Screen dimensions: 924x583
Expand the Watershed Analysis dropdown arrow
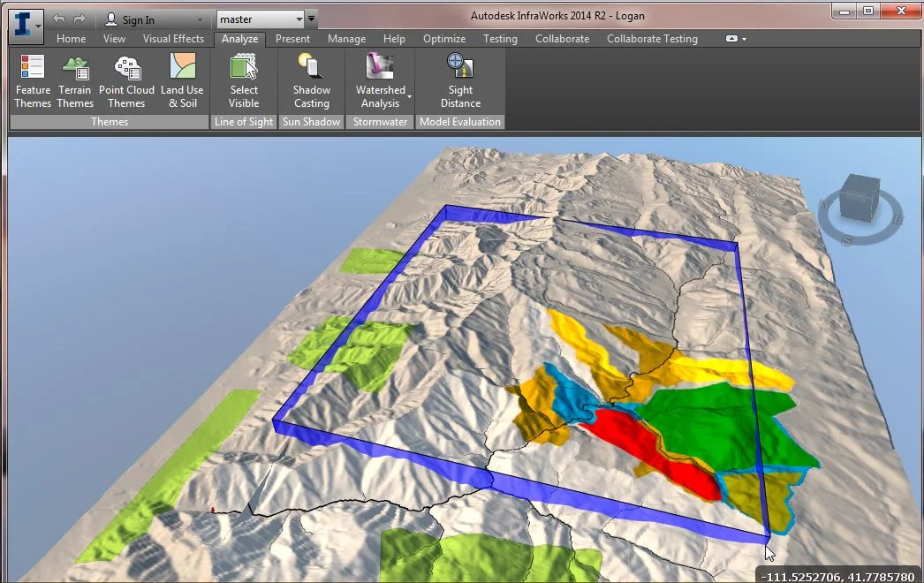pyautogui.click(x=409, y=96)
